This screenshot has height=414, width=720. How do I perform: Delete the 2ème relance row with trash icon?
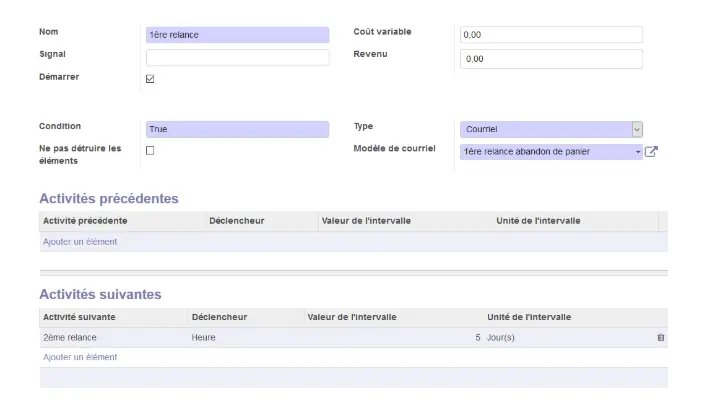coord(661,337)
